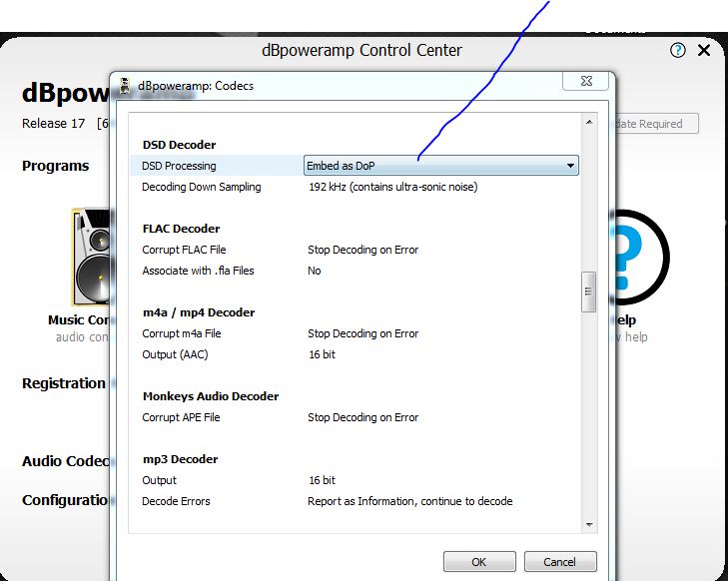This screenshot has height=581, width=728.
Task: Click the dBpoweramp Codecs title bar icon
Action: [125, 86]
